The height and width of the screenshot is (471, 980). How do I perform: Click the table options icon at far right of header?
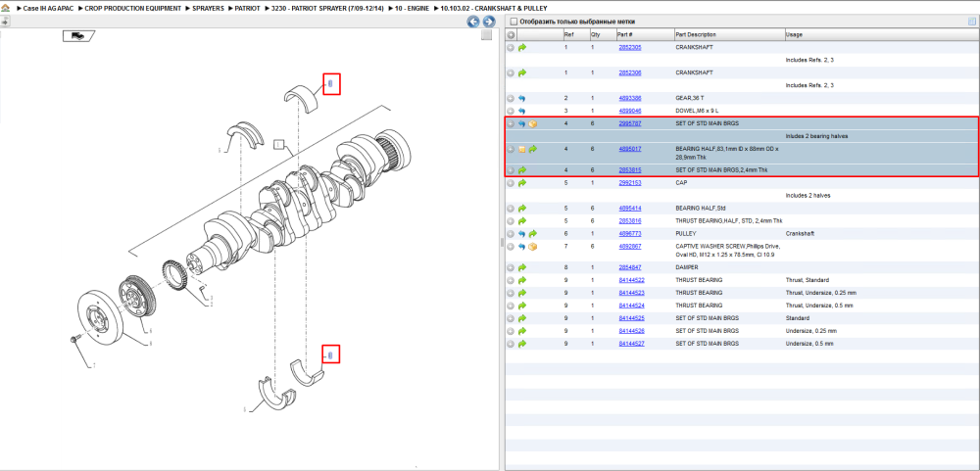(972, 22)
